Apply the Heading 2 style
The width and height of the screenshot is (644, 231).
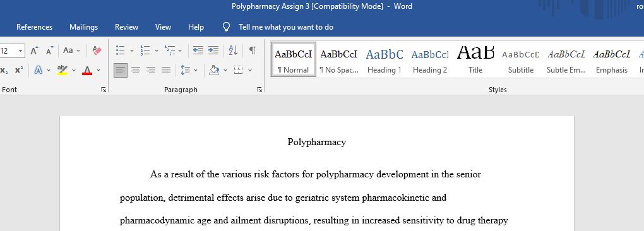point(430,59)
